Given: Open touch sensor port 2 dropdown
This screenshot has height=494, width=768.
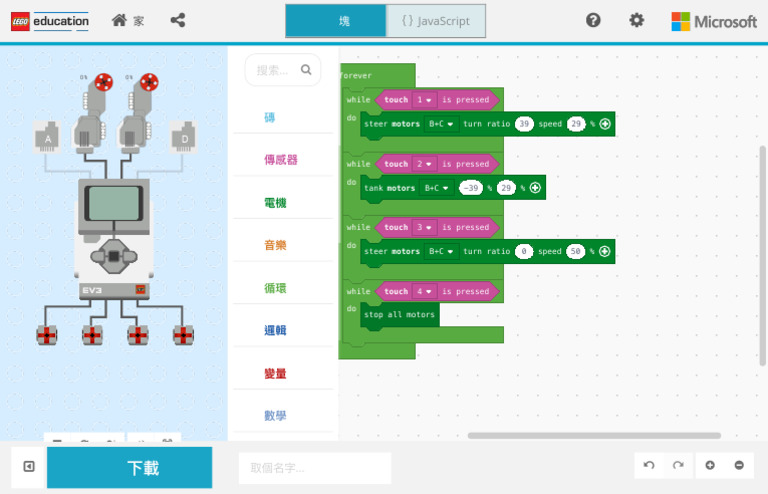Looking at the screenshot, I should point(424,164).
